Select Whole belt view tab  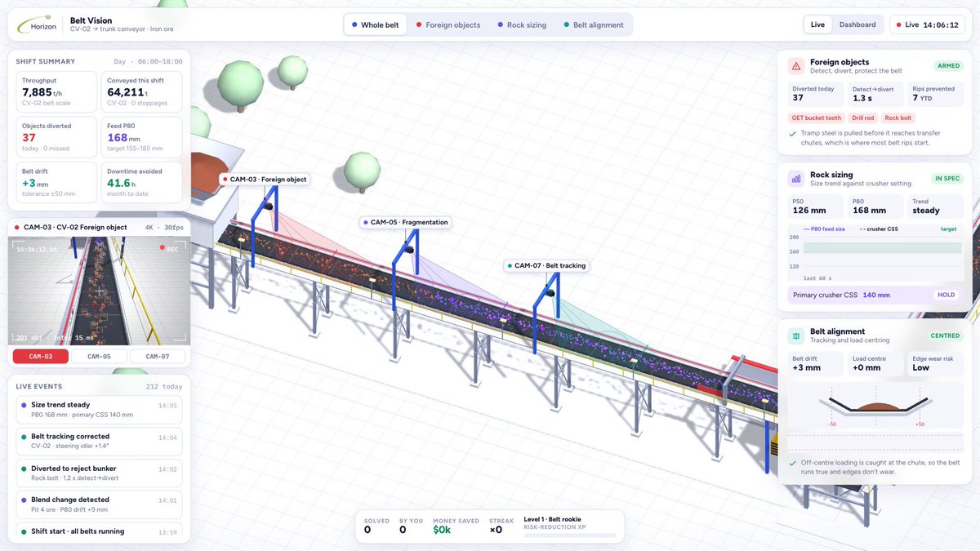tap(375, 24)
